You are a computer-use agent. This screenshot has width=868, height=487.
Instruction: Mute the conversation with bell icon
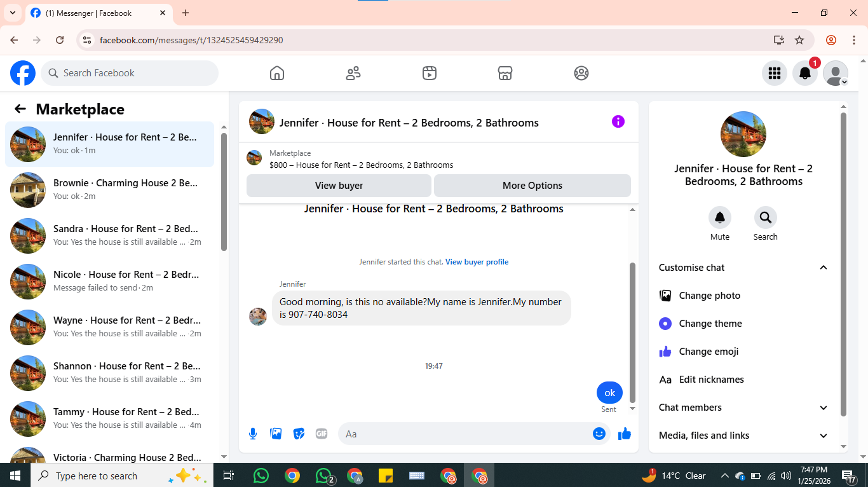click(x=720, y=217)
